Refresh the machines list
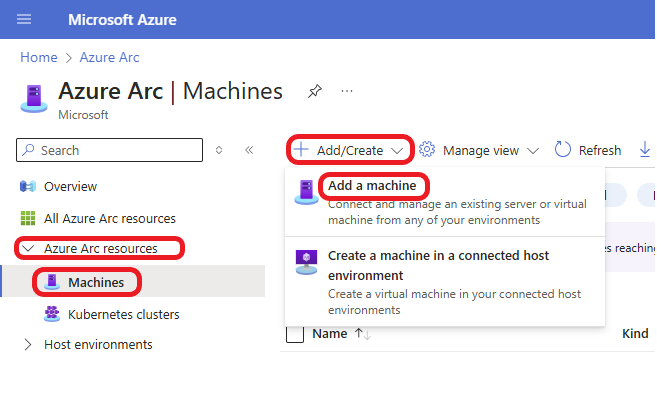The height and width of the screenshot is (401, 657). 588,150
